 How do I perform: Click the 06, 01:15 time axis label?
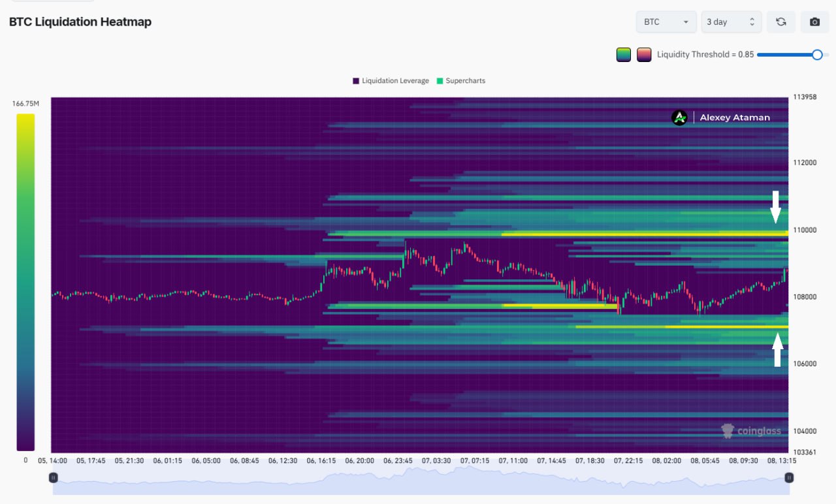[168, 460]
